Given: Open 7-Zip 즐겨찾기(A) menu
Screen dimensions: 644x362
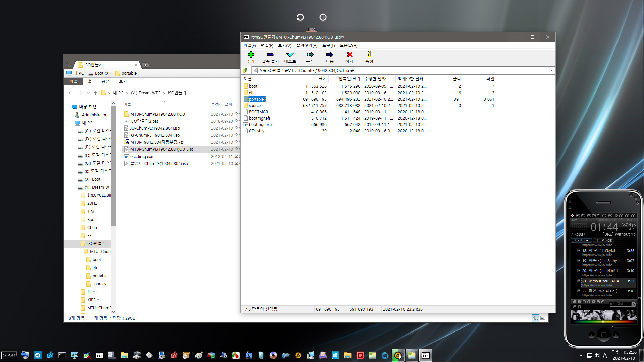Looking at the screenshot, I should coord(307,45).
